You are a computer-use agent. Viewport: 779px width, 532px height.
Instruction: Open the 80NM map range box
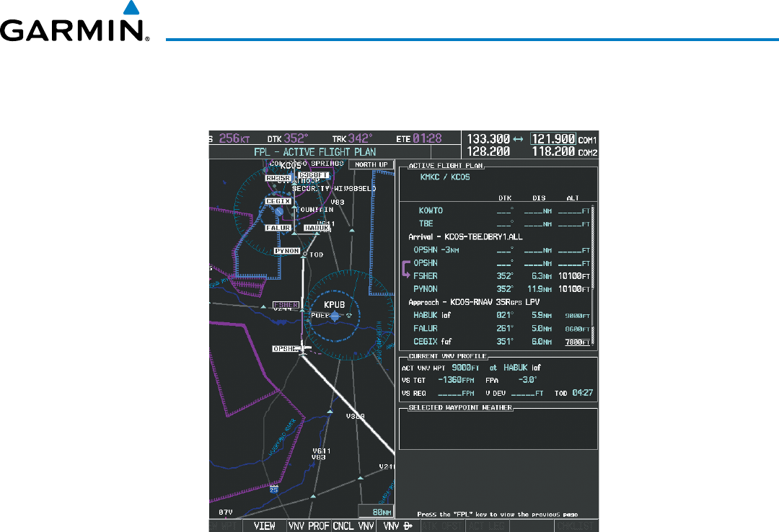(378, 513)
